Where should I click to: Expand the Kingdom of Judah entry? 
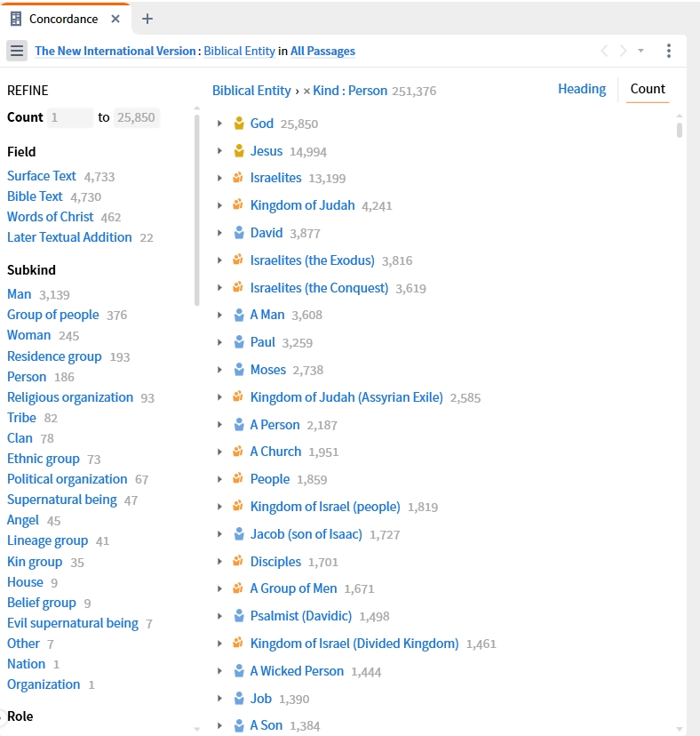coord(219,205)
